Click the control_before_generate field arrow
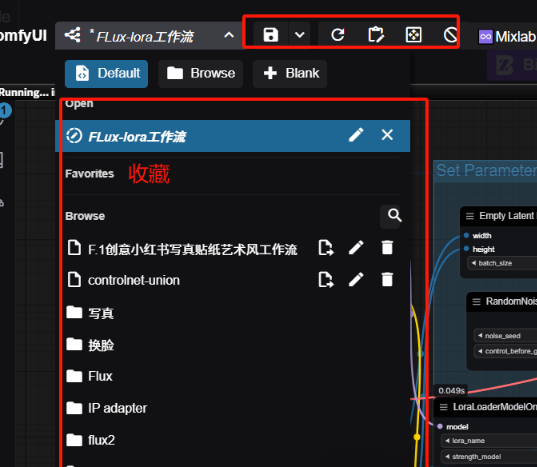 click(x=480, y=351)
